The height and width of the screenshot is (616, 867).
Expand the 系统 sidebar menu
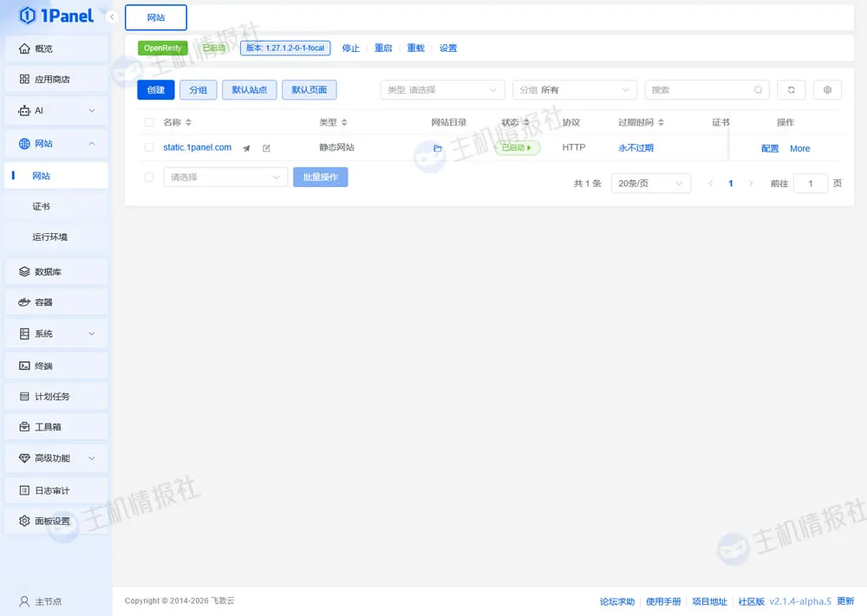pyautogui.click(x=56, y=334)
